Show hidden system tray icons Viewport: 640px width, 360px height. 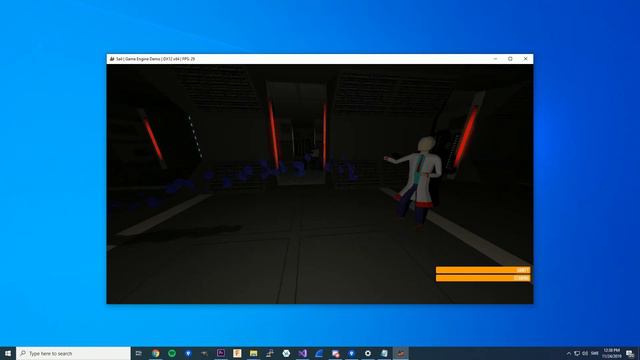pyautogui.click(x=569, y=353)
